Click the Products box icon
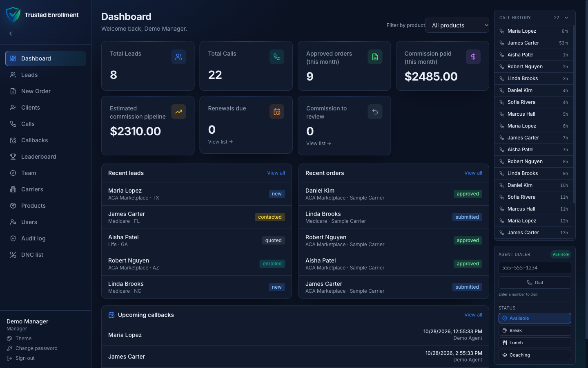 [13, 206]
